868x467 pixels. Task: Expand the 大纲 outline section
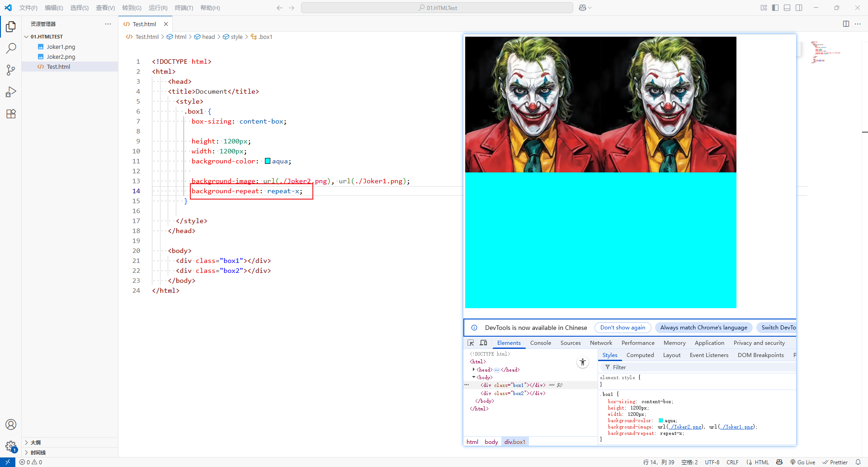coord(26,443)
